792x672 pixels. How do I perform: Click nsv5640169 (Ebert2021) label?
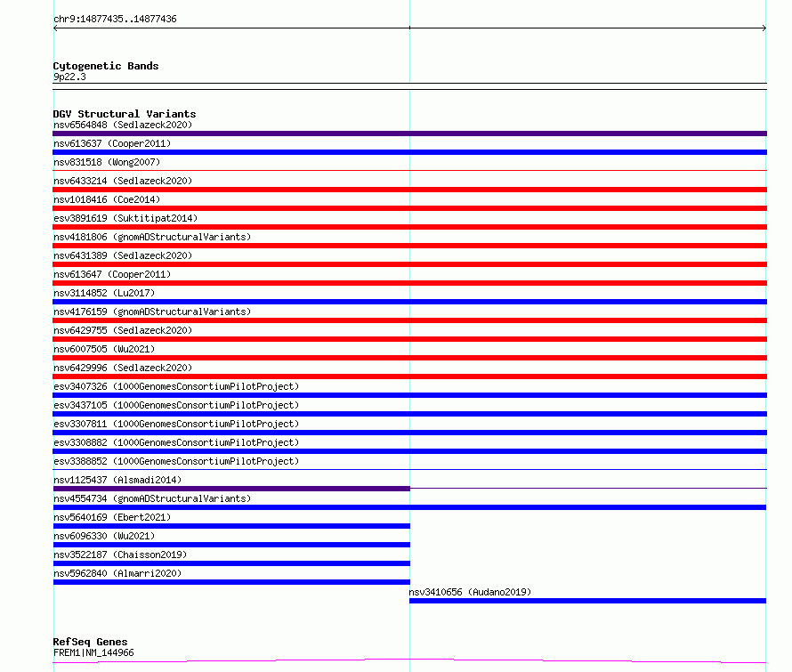click(112, 517)
